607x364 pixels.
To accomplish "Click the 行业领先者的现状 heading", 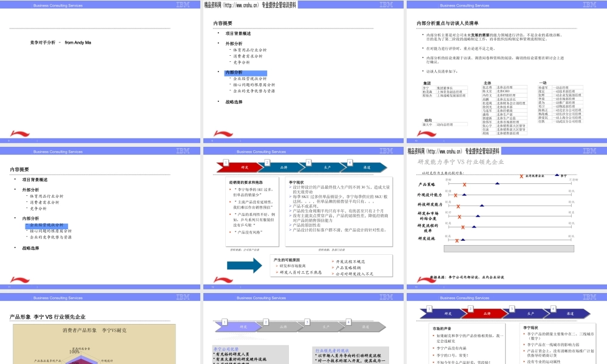I will 332,351.
